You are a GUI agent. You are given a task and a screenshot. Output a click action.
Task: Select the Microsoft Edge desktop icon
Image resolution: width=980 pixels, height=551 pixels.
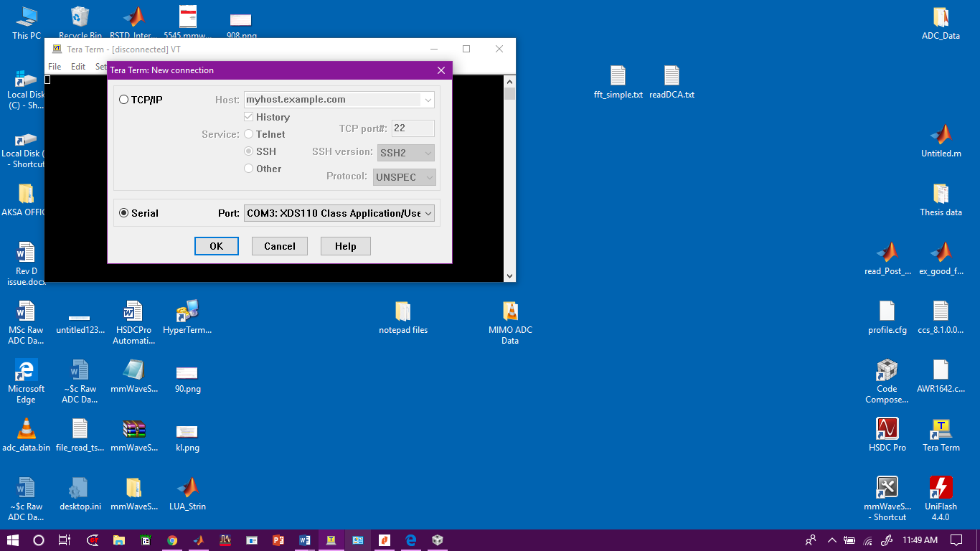(x=26, y=381)
